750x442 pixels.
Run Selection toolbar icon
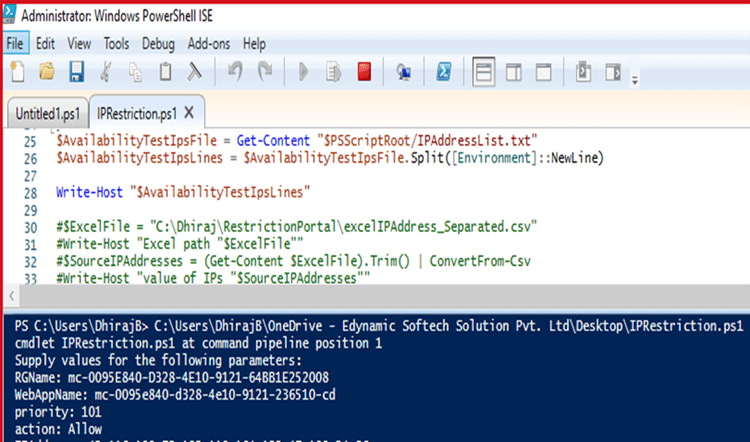333,72
